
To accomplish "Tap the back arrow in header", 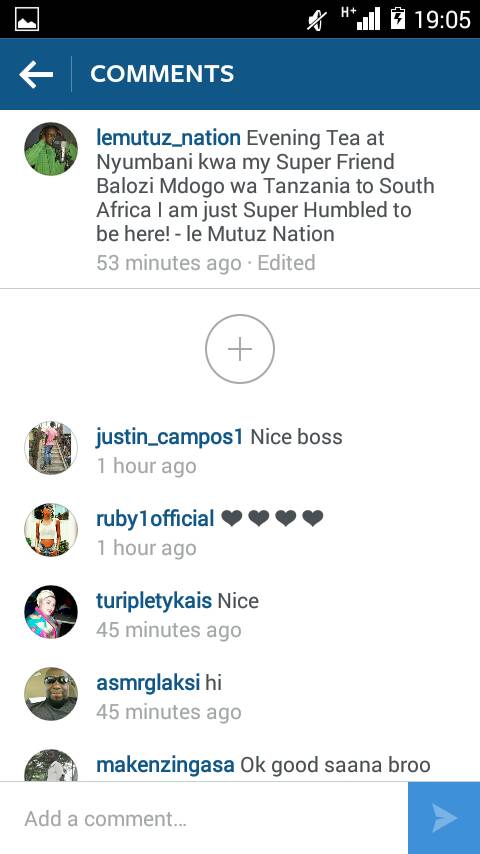I will [36, 74].
